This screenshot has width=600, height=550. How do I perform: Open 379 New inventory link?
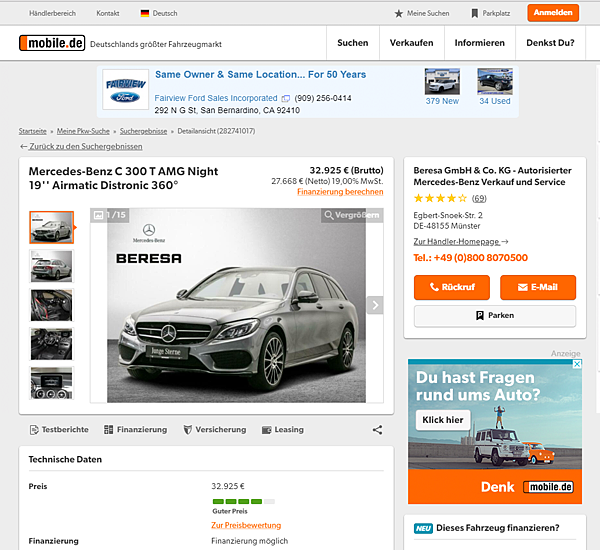click(442, 101)
